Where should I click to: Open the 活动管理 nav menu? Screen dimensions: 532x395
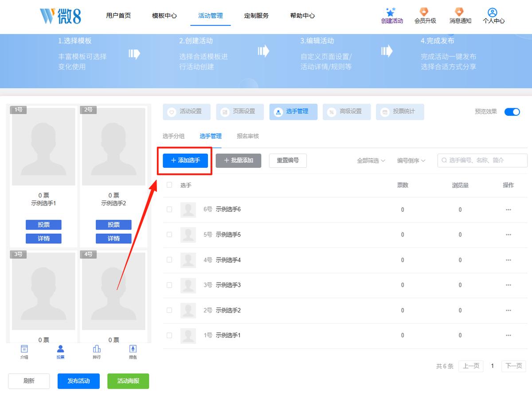pyautogui.click(x=211, y=16)
